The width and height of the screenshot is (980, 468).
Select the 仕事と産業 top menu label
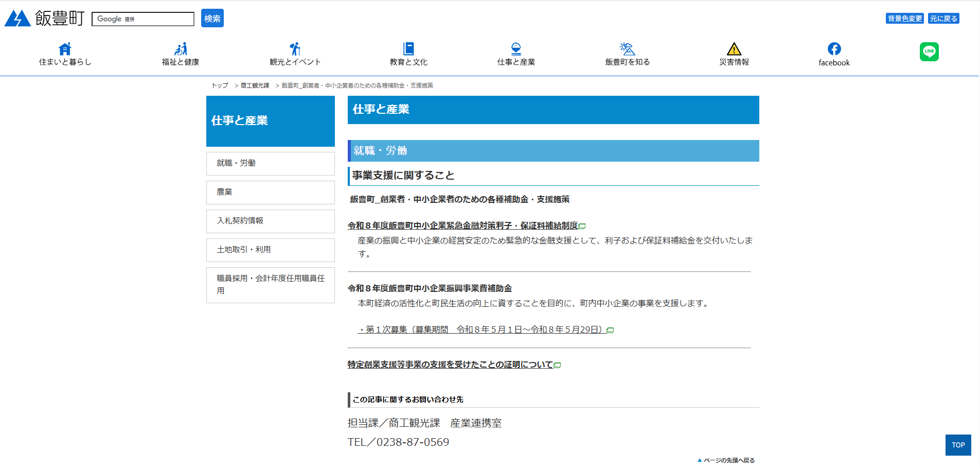tap(516, 62)
